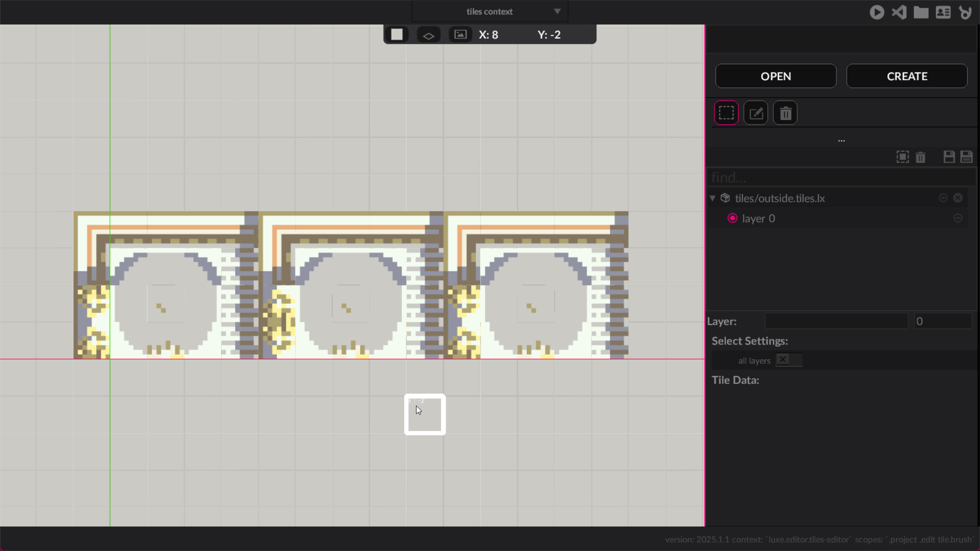Select the layer 0 radio button
980x551 pixels.
[733, 218]
